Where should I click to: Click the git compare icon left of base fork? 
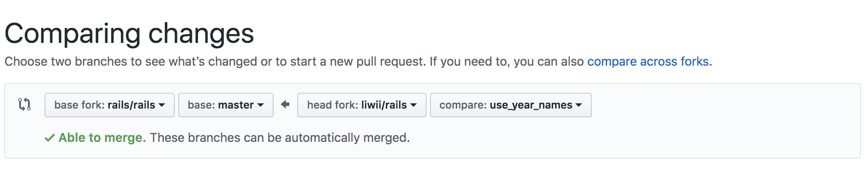24,105
